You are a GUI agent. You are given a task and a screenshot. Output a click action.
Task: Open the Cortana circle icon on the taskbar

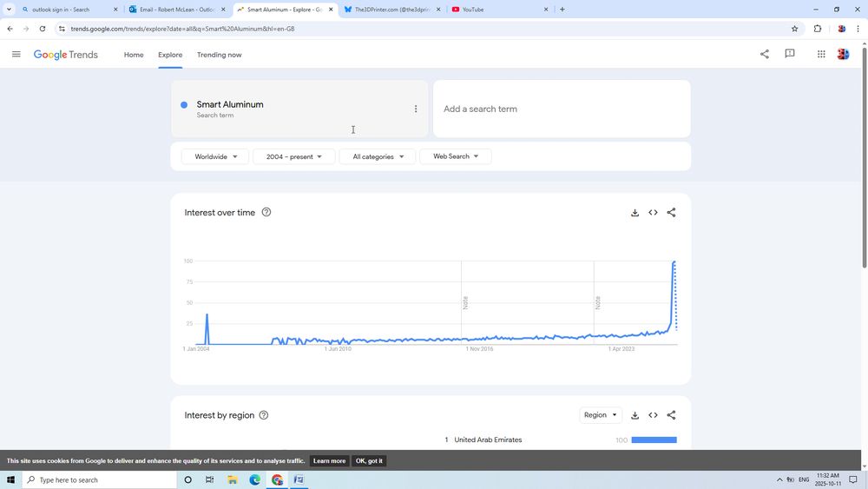(187, 479)
